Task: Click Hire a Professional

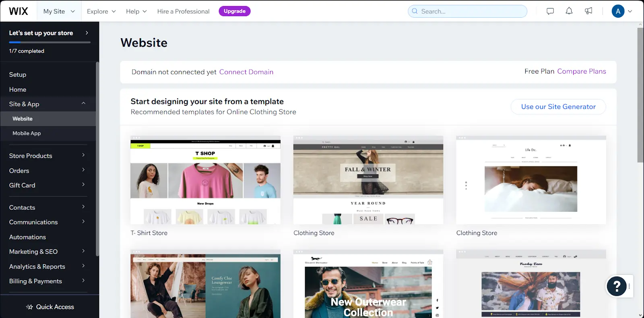Action: coord(183,11)
